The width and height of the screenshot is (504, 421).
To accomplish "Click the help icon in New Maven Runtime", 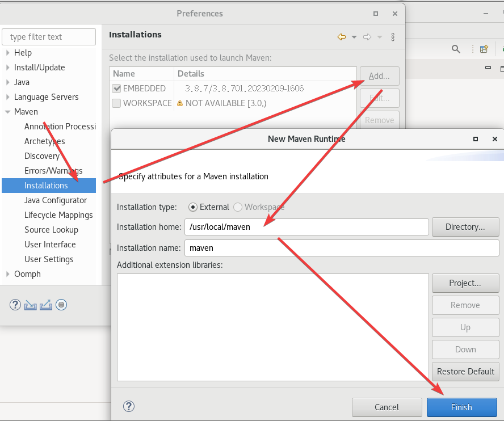I will coord(129,406).
